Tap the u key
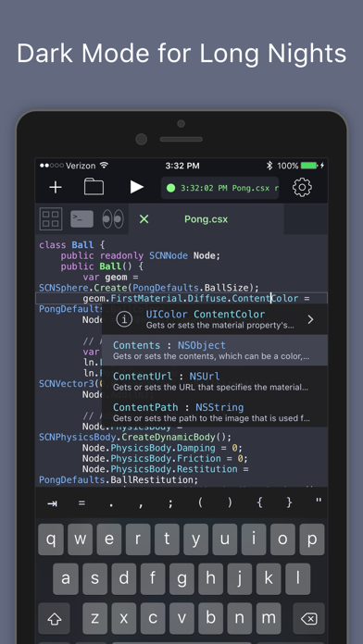 225,539
